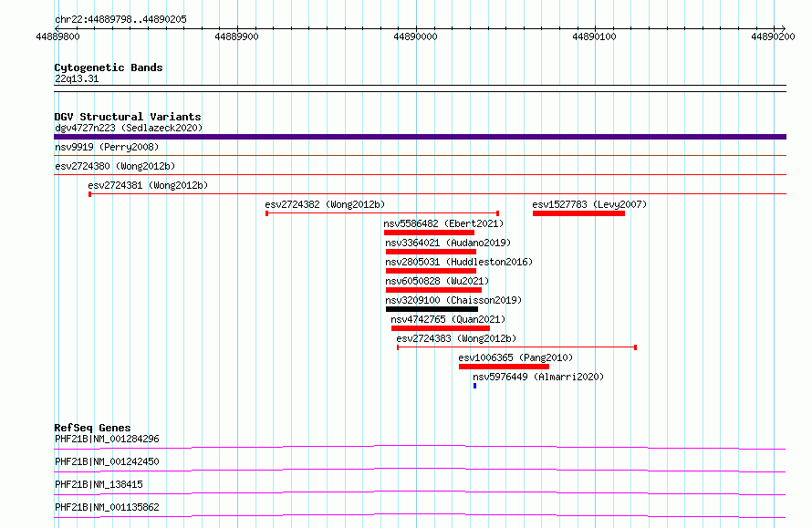The width and height of the screenshot is (812, 528).
Task: Select the dark purple dgv4727n223 variant bar
Action: (420, 137)
